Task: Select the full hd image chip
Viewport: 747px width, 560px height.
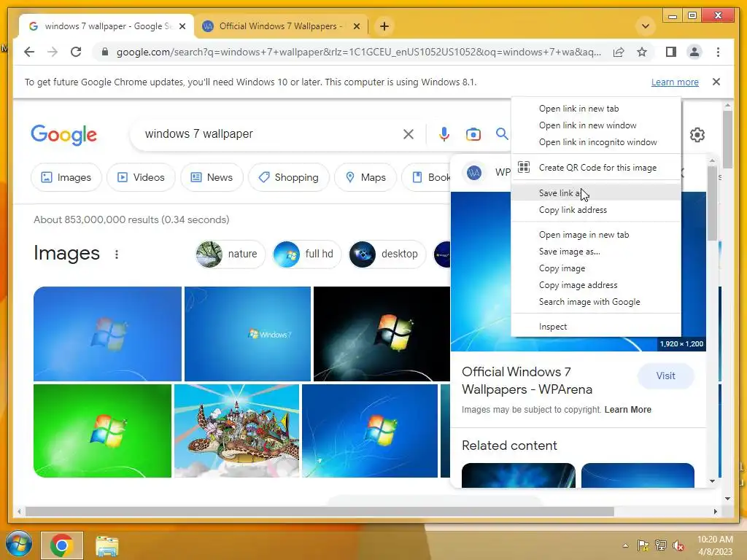Action: tap(307, 254)
